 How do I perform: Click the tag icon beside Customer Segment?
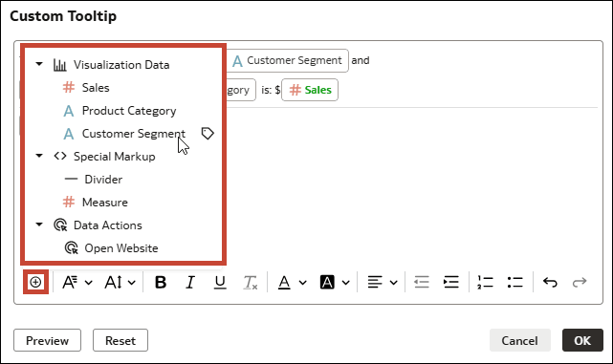pyautogui.click(x=208, y=134)
